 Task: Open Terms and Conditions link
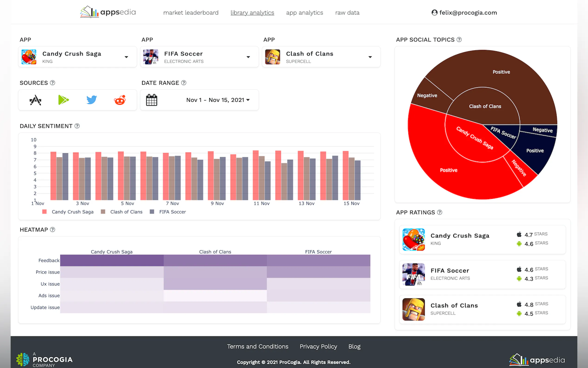coord(257,346)
